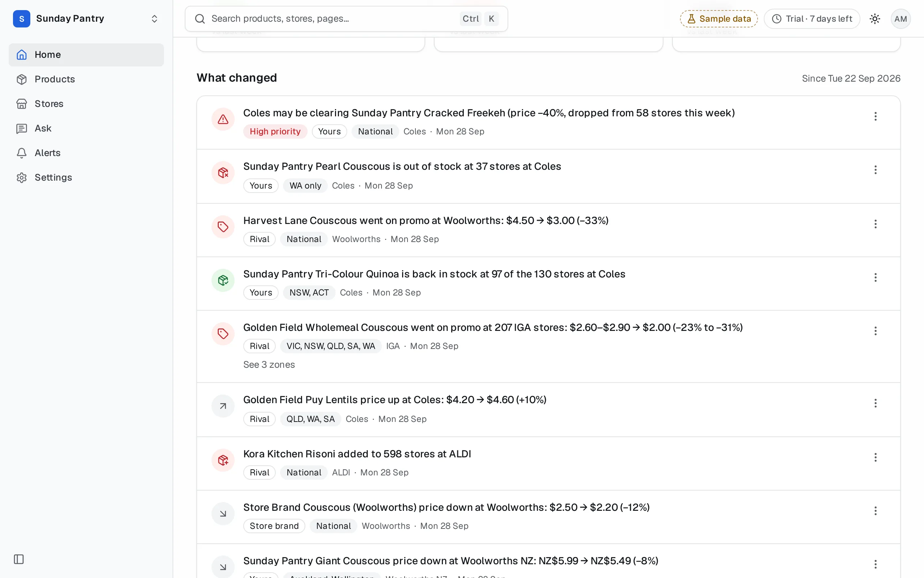Screen dimensions: 924x578
Task: Open the more options menu for the Kora Kitchen Risoni row
Action: click(876, 458)
